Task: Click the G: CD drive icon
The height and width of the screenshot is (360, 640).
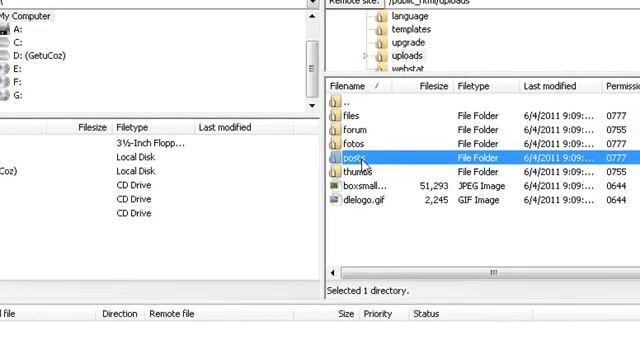Action: coord(4,95)
